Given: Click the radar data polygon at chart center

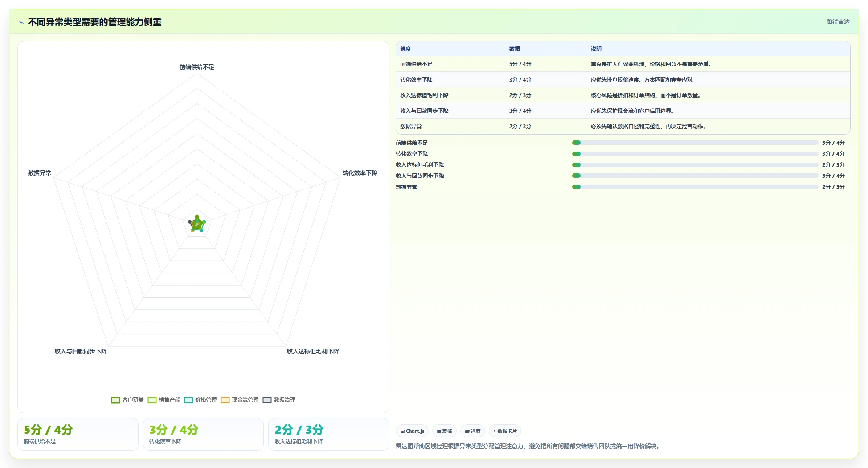Looking at the screenshot, I should (197, 224).
